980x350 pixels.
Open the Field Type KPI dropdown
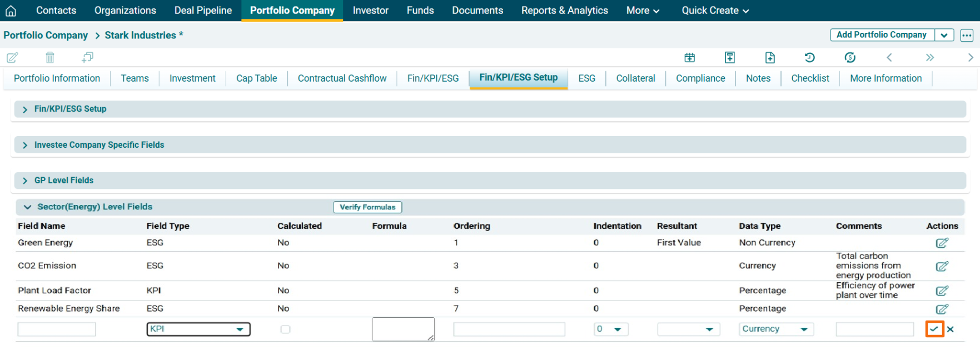pos(198,329)
